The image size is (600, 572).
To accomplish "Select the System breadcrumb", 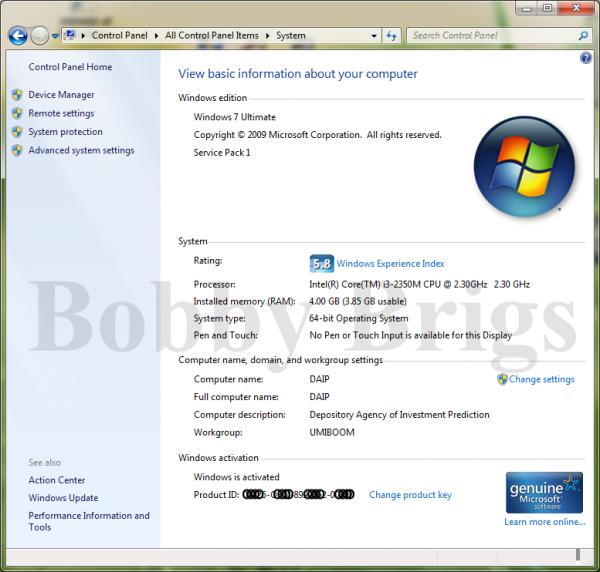I will (x=291, y=36).
